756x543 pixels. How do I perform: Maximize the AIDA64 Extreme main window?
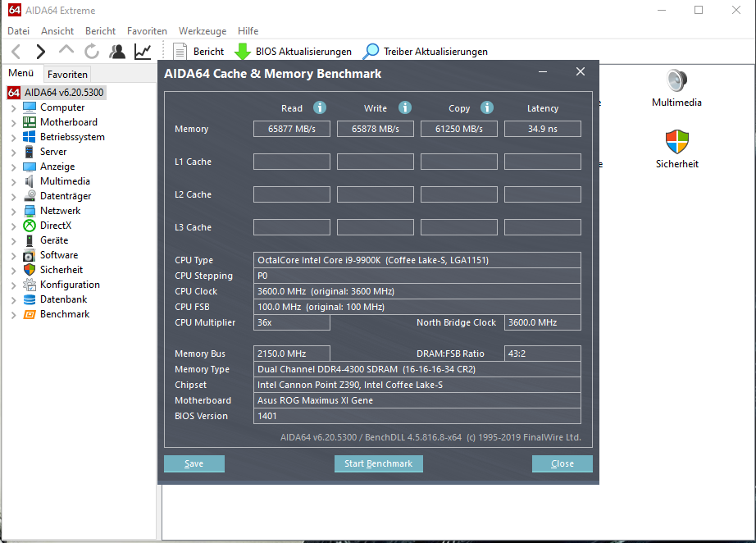699,10
